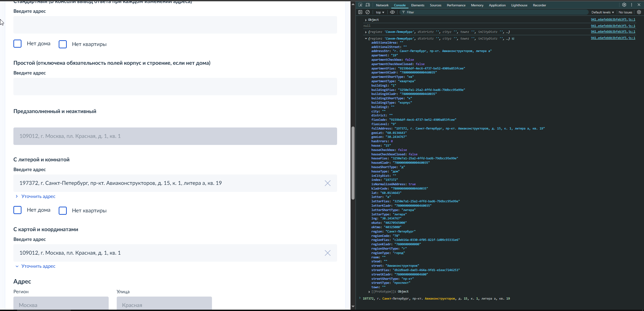Click the streetFias property line
The height and width of the screenshot is (311, 644).
click(415, 270)
